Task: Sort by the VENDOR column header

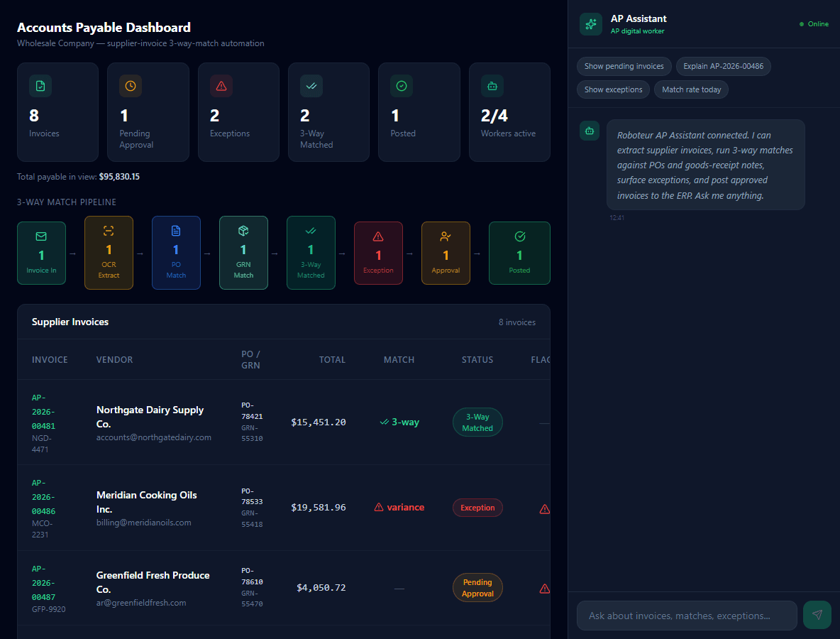Action: [x=115, y=360]
